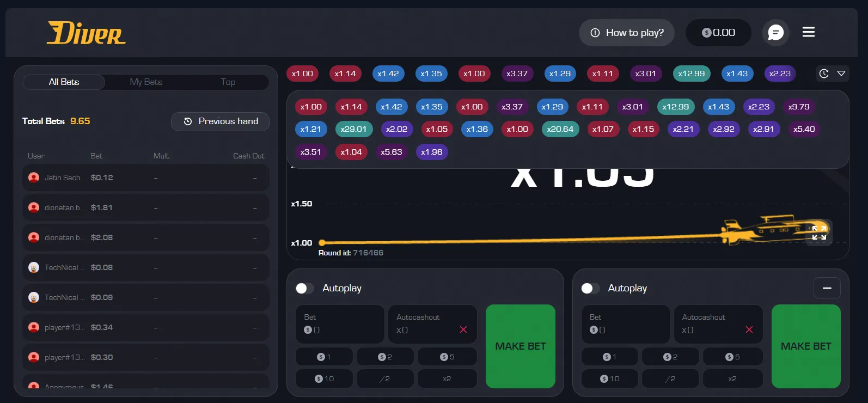Enable Autoplay in the first bet panel
The image size is (868, 403).
coord(305,288)
